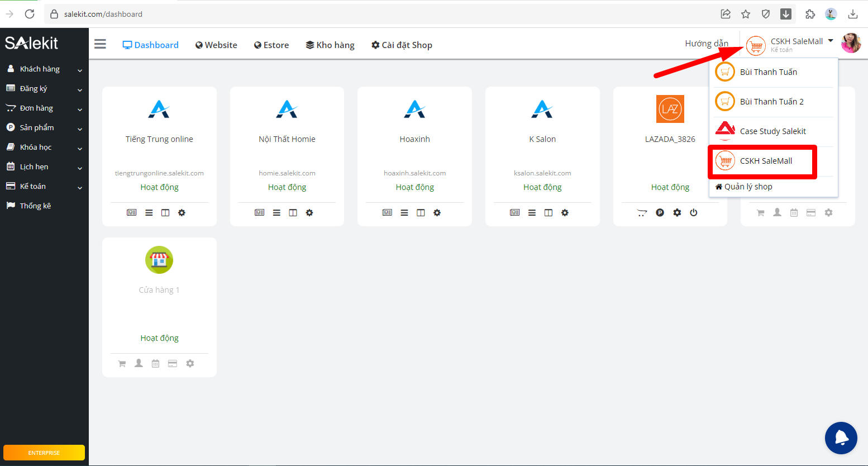This screenshot has width=868, height=466.
Task: Open the Estore tab
Action: 271,45
